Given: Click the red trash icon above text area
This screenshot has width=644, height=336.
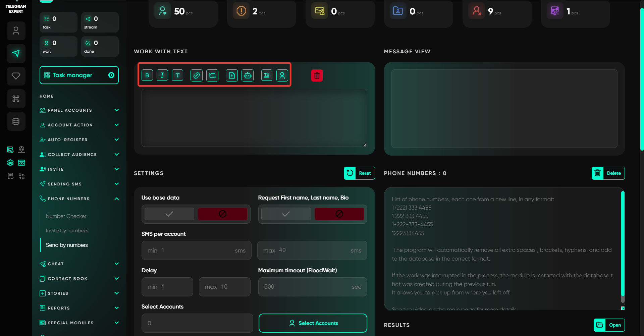Looking at the screenshot, I should coord(317,75).
